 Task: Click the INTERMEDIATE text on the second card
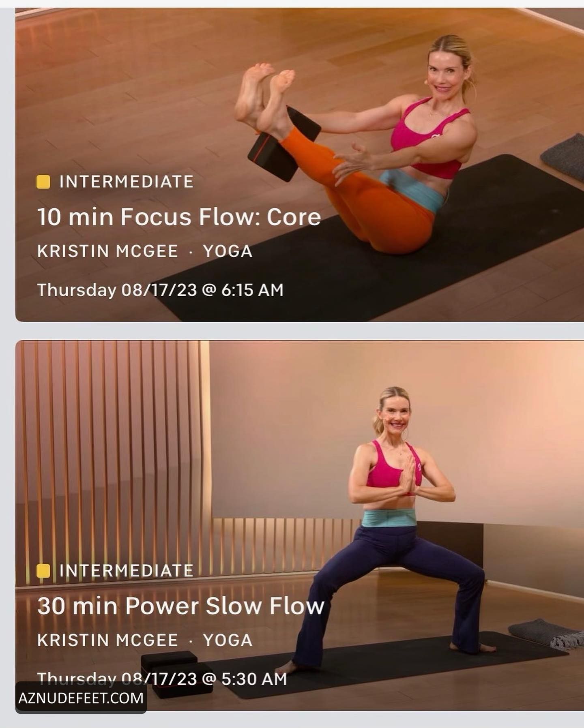127,571
